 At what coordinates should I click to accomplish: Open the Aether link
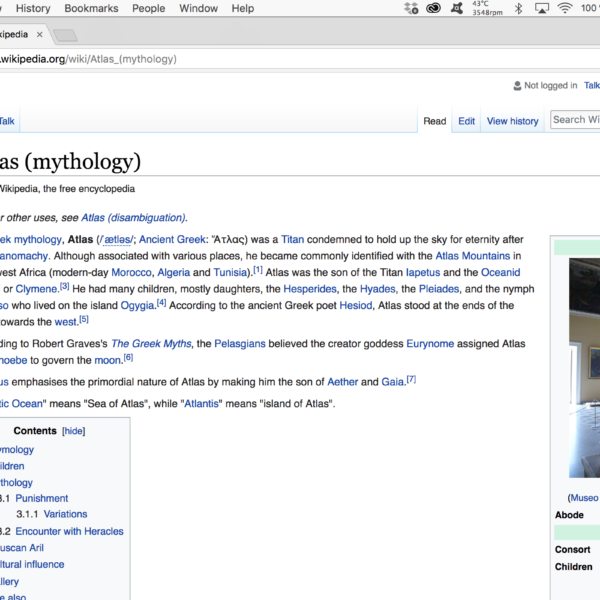click(342, 382)
